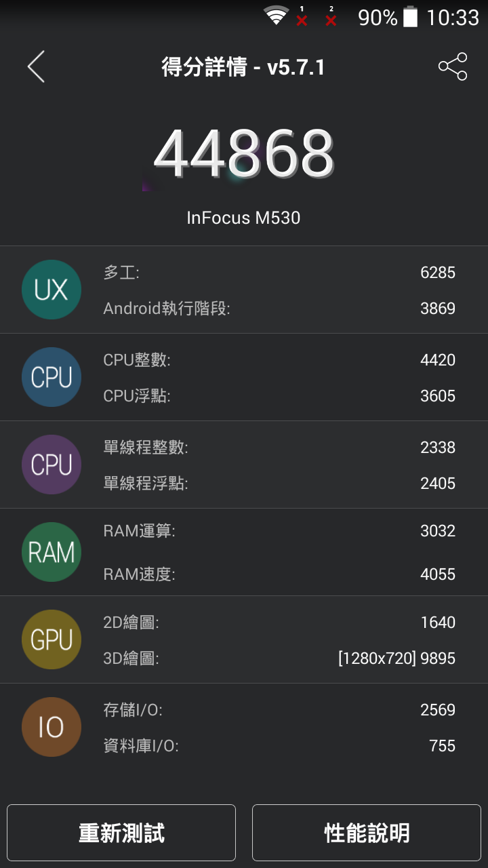
Task: Tap the purple CPU circle icon
Action: point(52,465)
